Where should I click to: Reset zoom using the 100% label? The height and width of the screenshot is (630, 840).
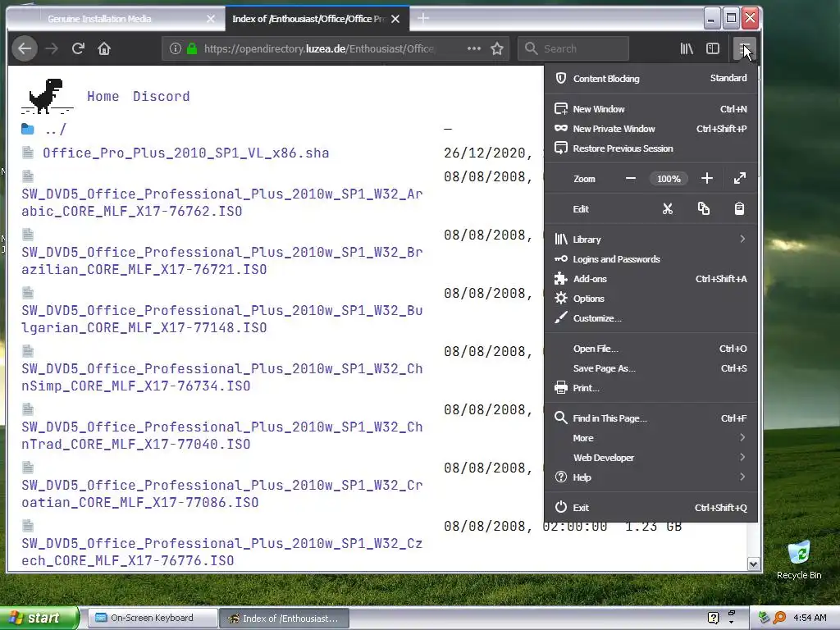[x=669, y=179]
